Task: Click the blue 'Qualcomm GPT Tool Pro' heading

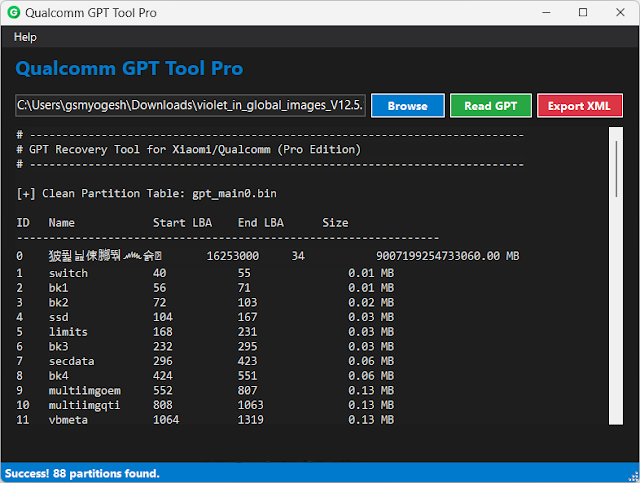Action: (129, 69)
